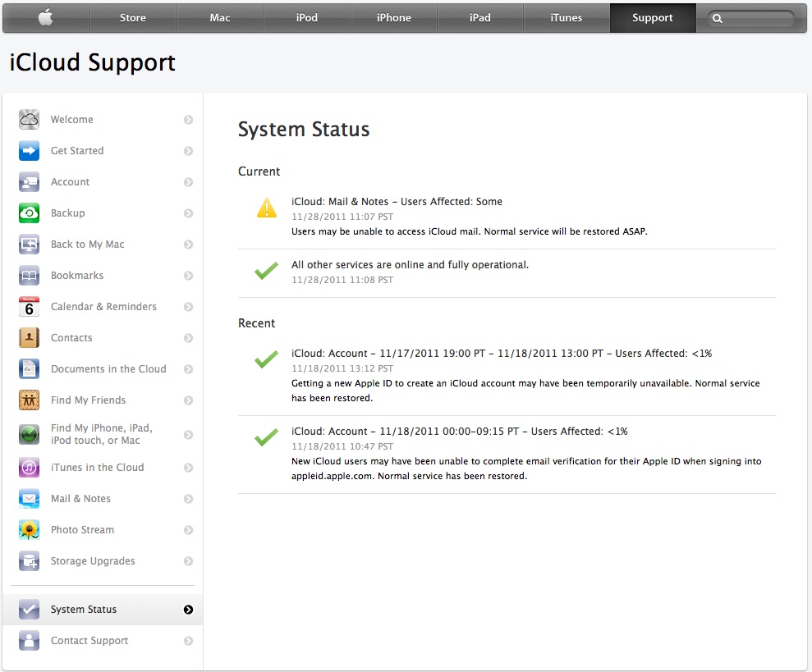812x672 pixels.
Task: Open the Find My Friends link
Action: coord(88,400)
